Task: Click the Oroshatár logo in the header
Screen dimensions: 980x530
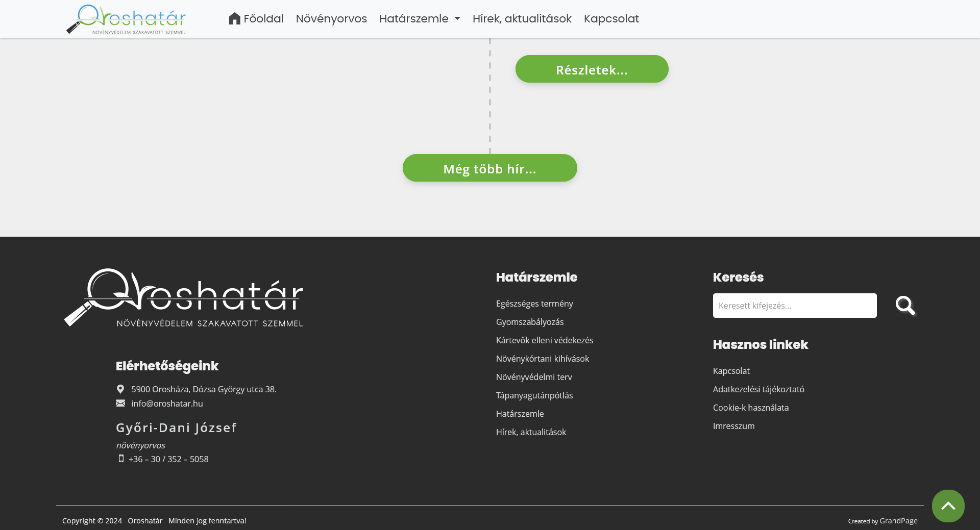Action: tap(126, 19)
